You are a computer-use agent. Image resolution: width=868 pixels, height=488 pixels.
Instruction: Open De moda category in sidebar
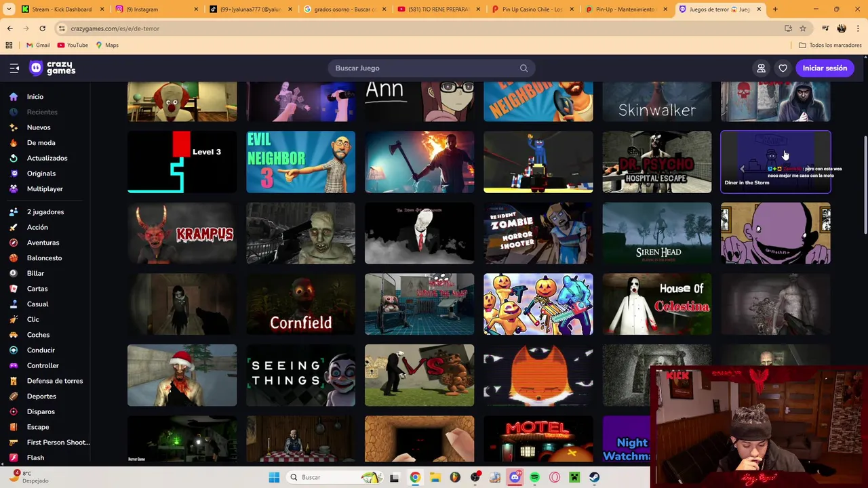click(x=41, y=142)
